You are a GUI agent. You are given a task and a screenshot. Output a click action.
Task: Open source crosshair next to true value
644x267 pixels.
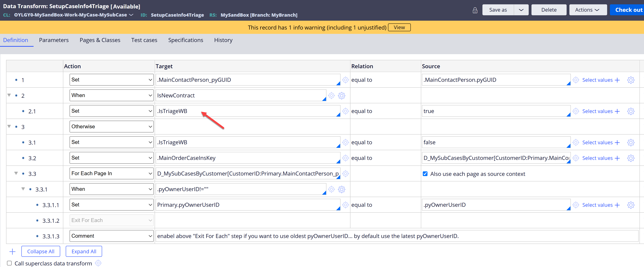click(x=576, y=111)
